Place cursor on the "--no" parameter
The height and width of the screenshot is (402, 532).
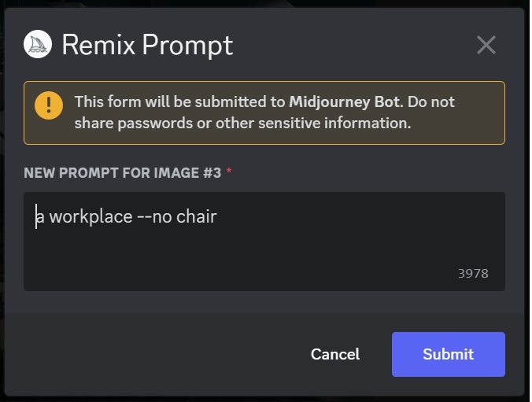pos(153,216)
